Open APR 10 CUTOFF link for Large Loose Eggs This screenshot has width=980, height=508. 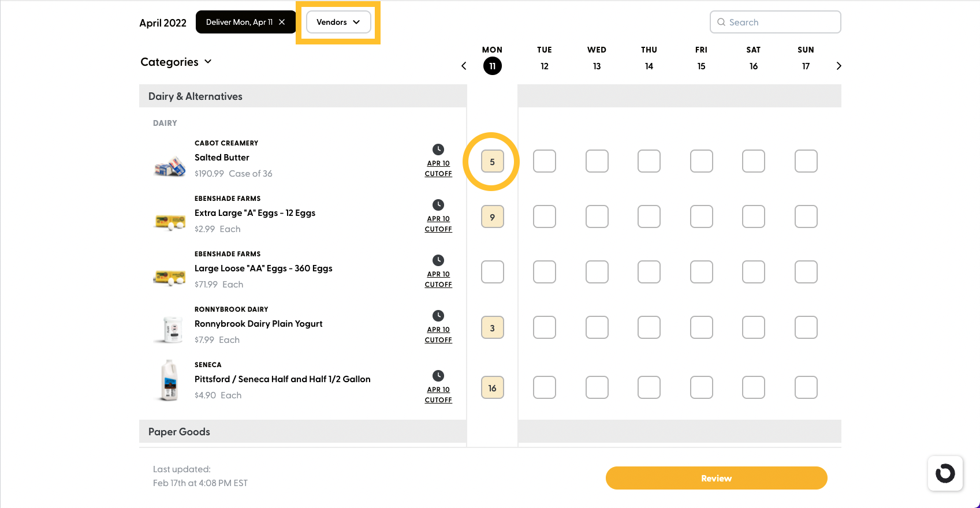[x=438, y=279]
